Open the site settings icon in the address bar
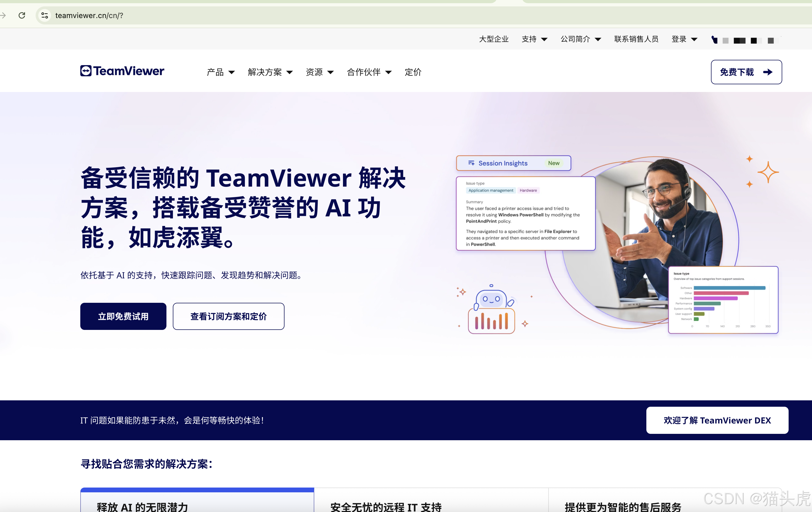The image size is (812, 512). click(x=44, y=15)
